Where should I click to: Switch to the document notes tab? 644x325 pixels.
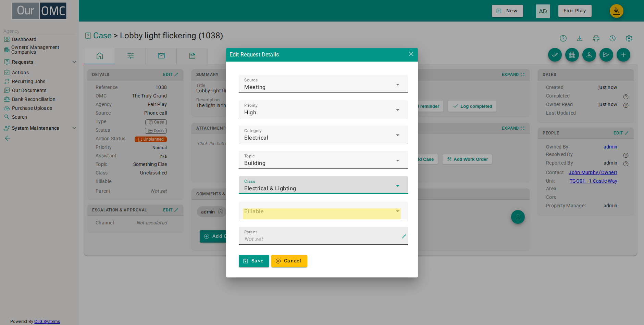pyautogui.click(x=192, y=56)
